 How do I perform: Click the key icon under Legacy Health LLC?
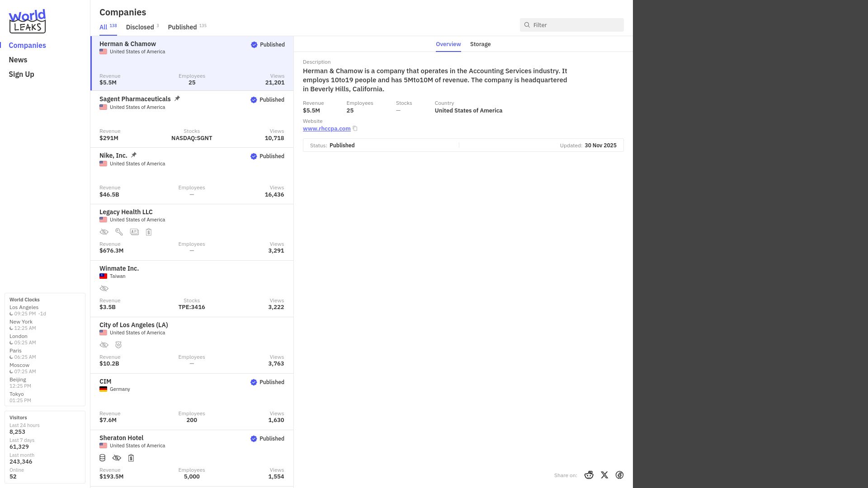coord(119,232)
